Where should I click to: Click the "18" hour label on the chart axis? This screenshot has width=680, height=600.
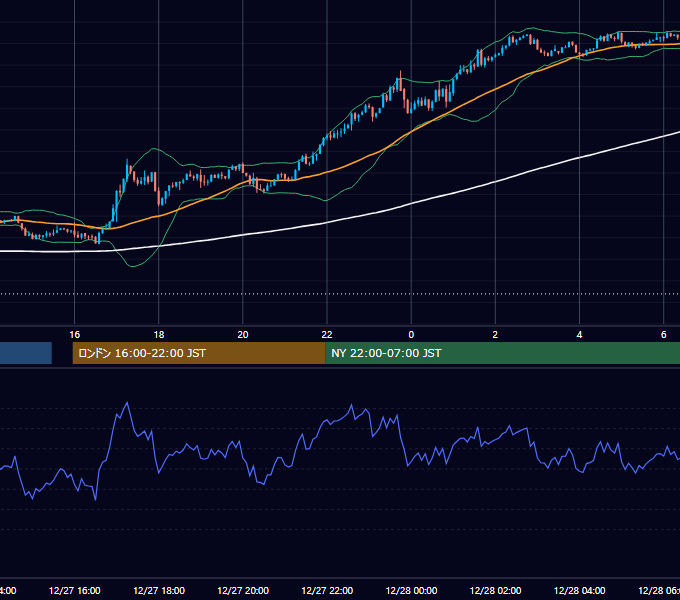coord(159,335)
